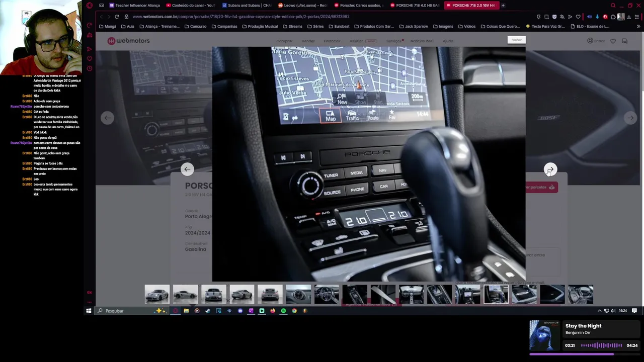
Task: Switch to Porsche: Carros usados tab
Action: tap(359, 6)
